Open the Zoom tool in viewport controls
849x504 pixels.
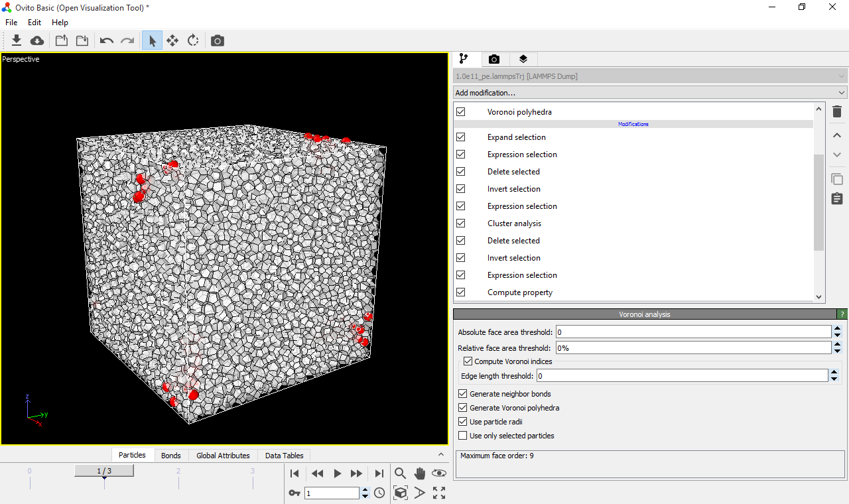400,473
